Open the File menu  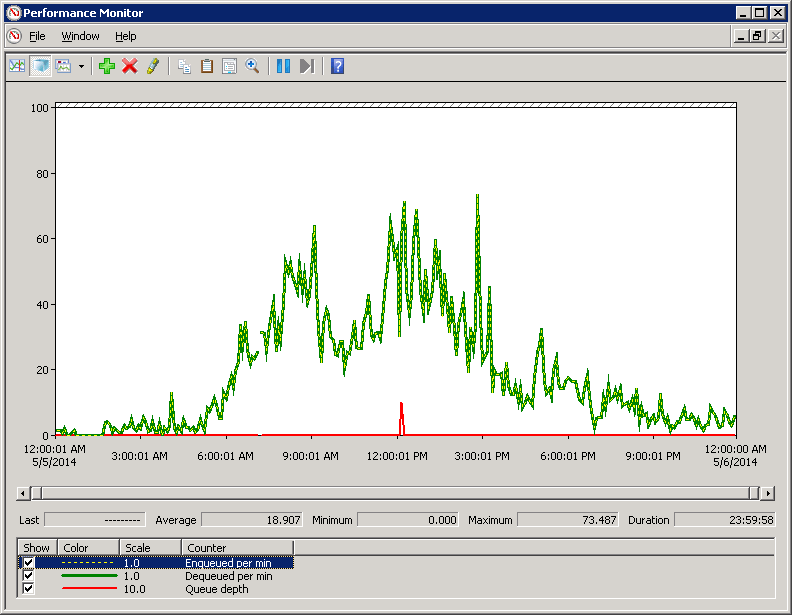point(37,36)
